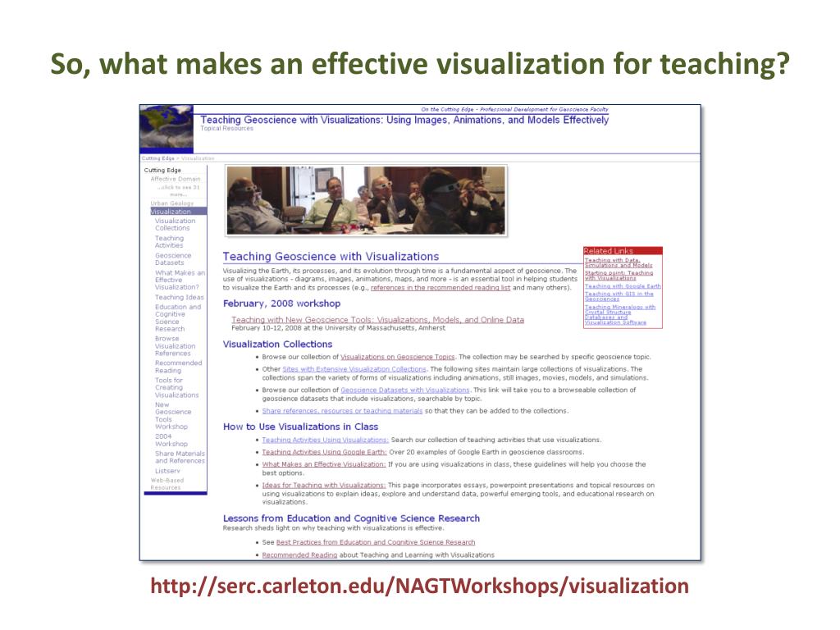Screen dimensions: 840x630
Task: Open 'New Geoscience Tools Workshop' sidebar item
Action: (x=173, y=416)
